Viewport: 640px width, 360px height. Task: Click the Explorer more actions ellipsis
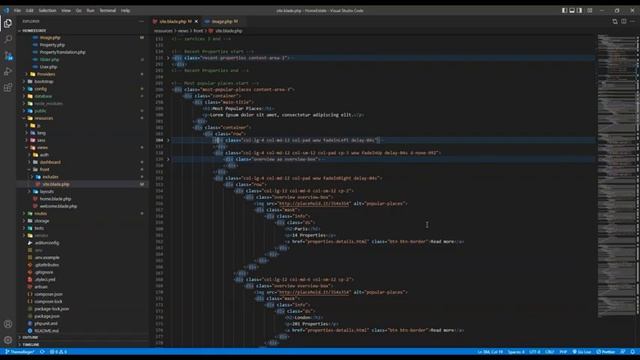(x=141, y=21)
